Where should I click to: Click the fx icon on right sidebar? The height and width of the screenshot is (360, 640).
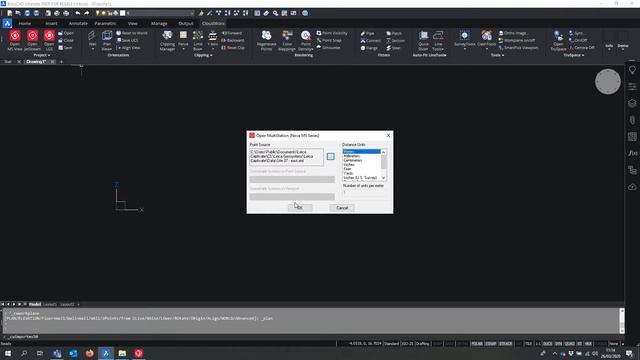[632, 153]
